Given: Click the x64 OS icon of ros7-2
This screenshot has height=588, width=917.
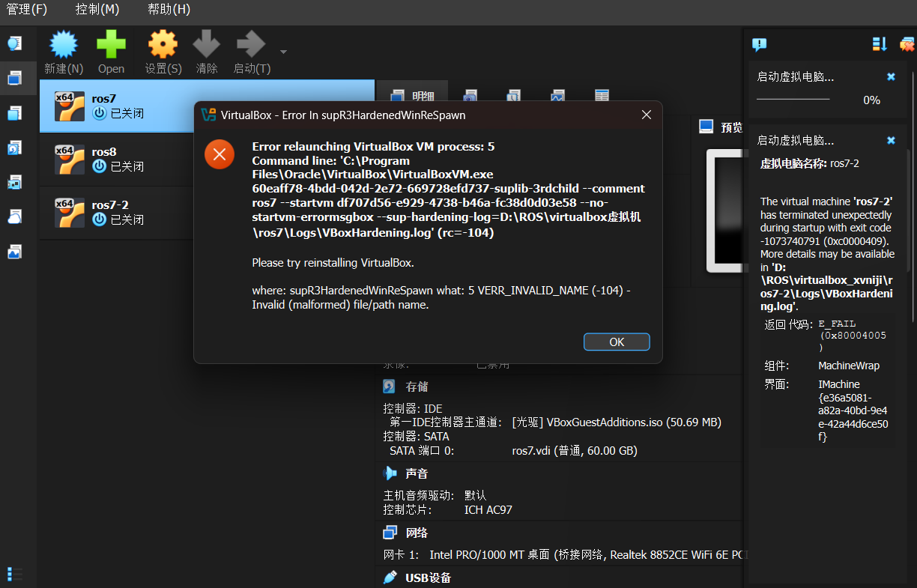Looking at the screenshot, I should click(x=69, y=213).
